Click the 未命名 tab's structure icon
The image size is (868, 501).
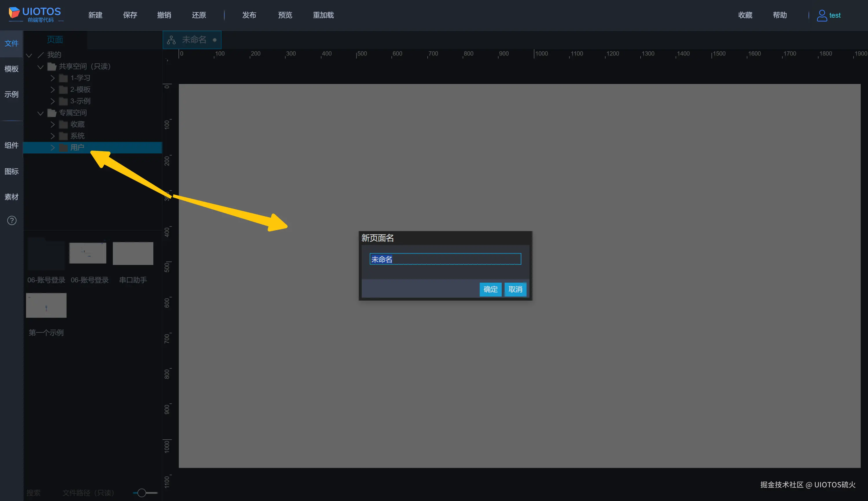coord(171,40)
